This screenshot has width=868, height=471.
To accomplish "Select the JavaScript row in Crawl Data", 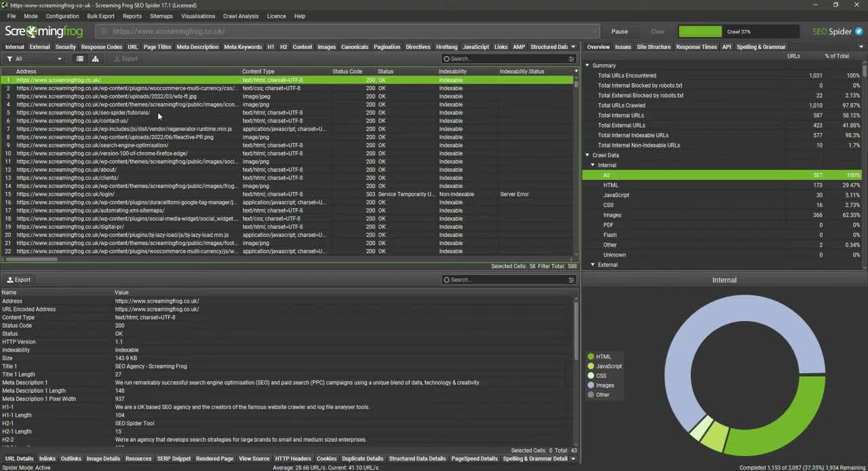I will [722, 195].
